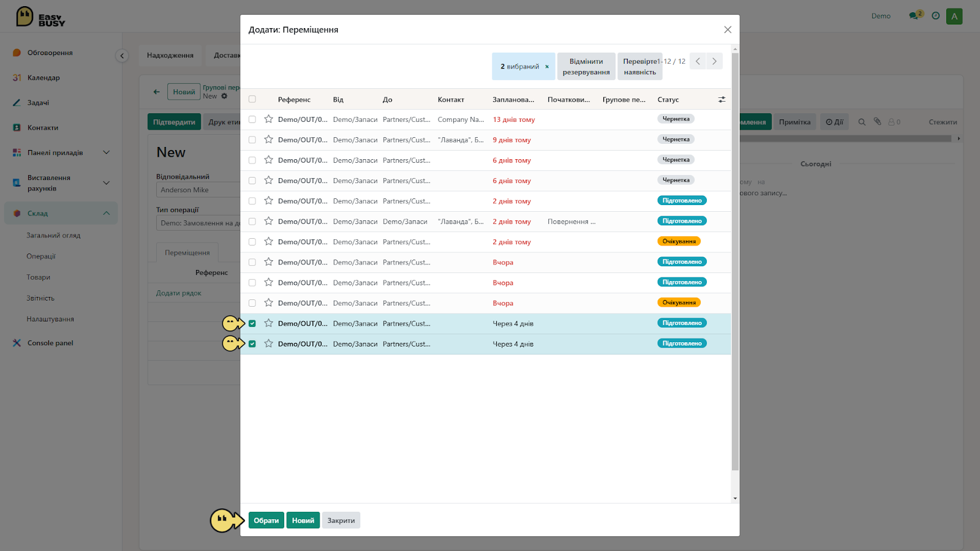Open search icon in chatter toolbar

click(862, 122)
